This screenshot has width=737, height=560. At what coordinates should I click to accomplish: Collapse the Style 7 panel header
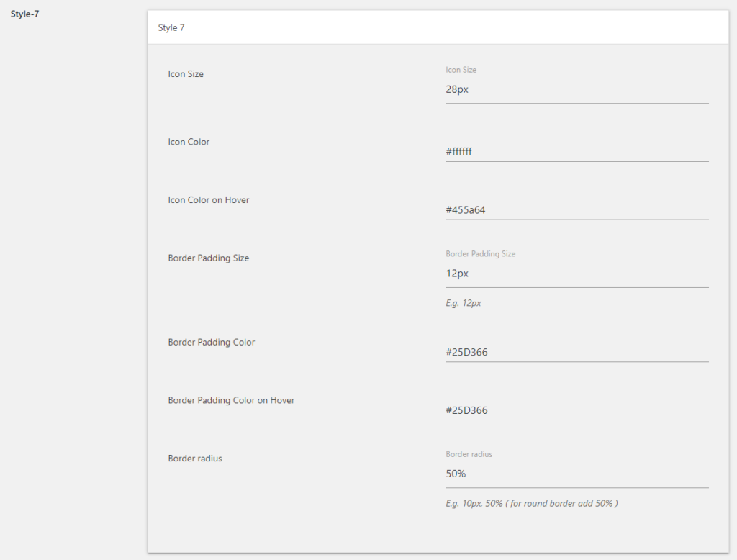click(x=438, y=27)
